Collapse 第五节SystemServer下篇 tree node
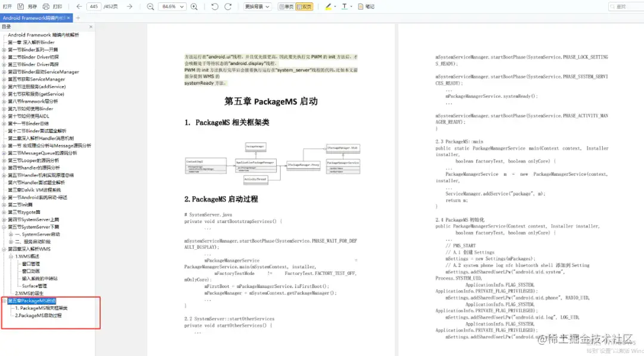Viewport: 644px width, 356px height. [4, 227]
